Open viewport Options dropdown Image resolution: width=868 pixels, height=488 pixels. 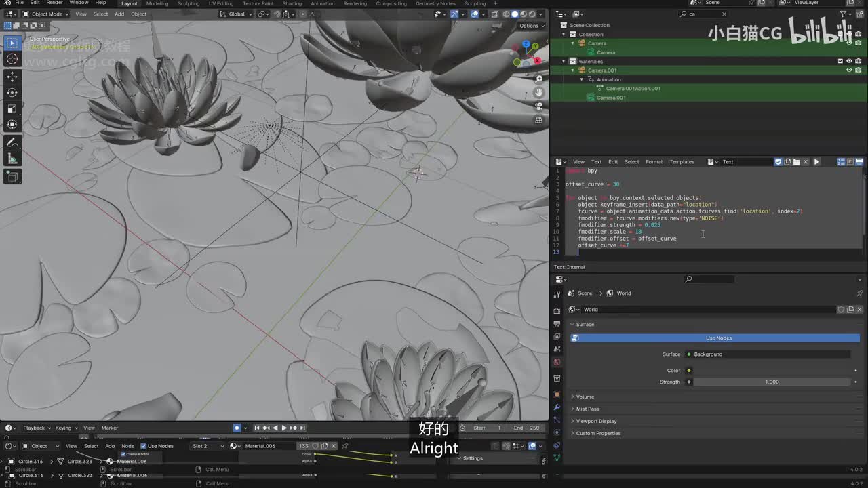click(x=531, y=26)
